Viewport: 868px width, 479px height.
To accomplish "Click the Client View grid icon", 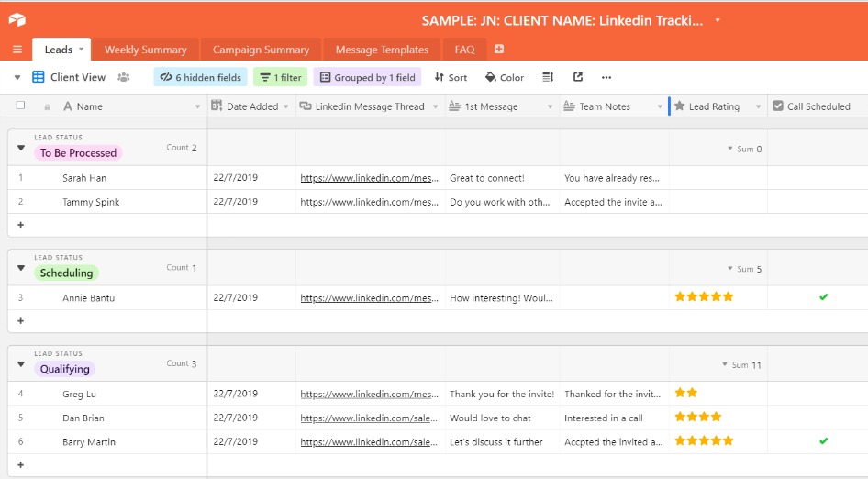I will [39, 77].
